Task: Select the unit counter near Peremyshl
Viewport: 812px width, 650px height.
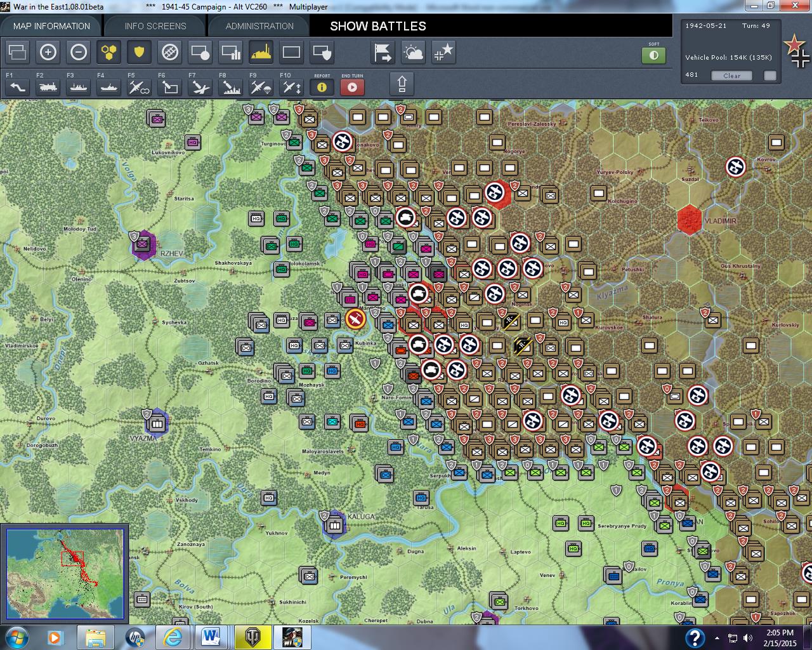Action: click(x=310, y=576)
